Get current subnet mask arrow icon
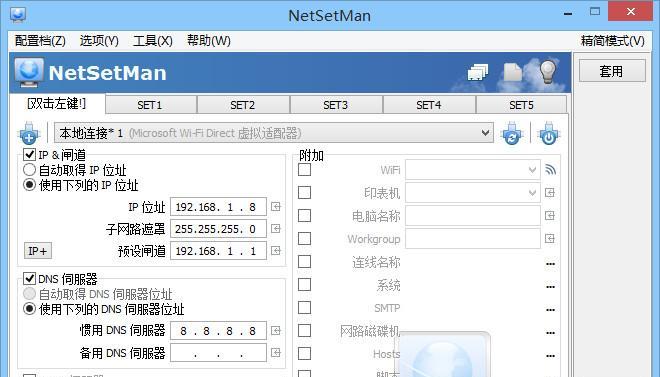 276,228
